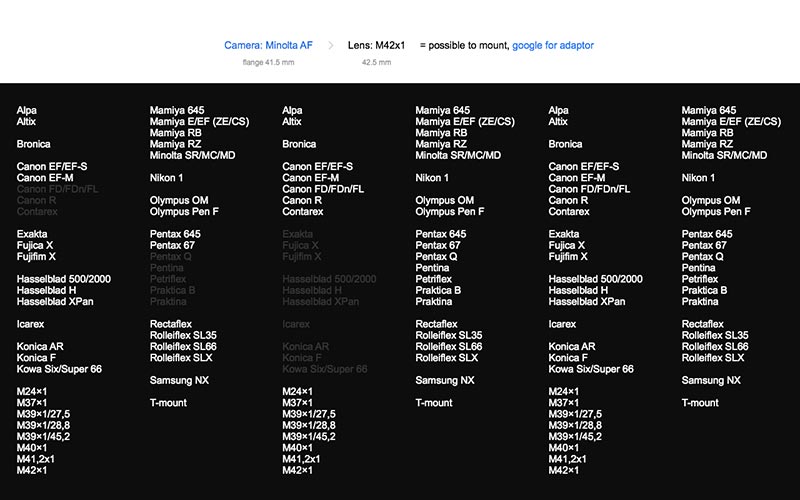Select the dimmed 'Canon FD/FDn/FL' entry
Image resolution: width=800 pixels, height=500 pixels.
pos(57,189)
